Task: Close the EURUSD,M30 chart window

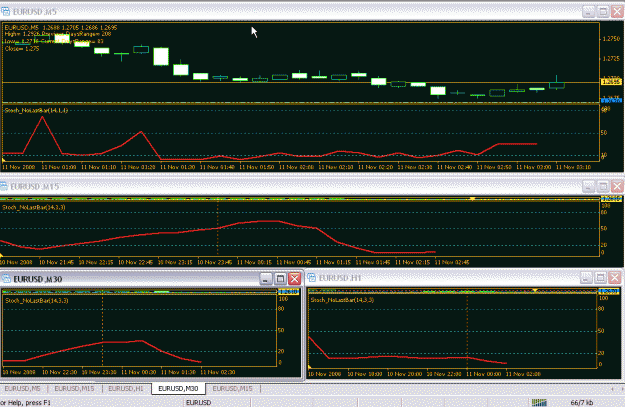Action: pyautogui.click(x=295, y=279)
